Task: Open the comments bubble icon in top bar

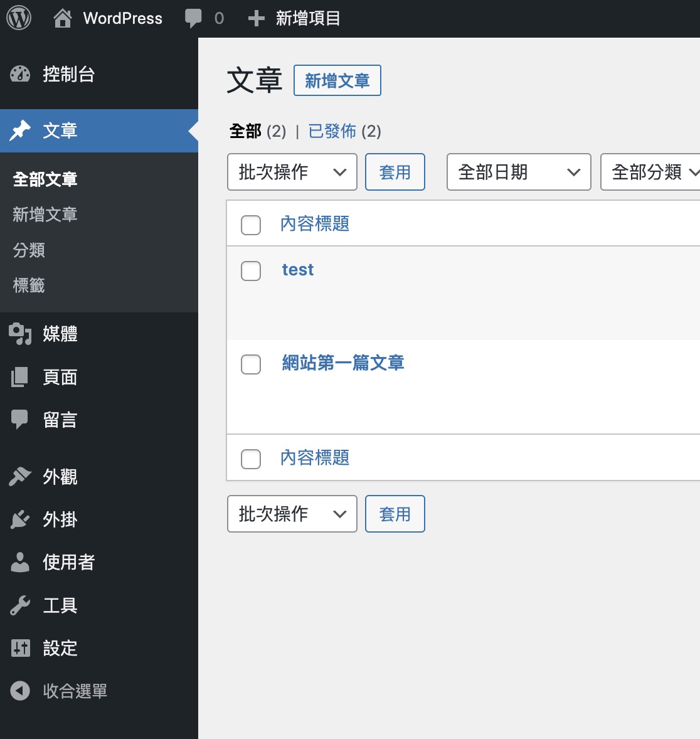Action: tap(193, 18)
